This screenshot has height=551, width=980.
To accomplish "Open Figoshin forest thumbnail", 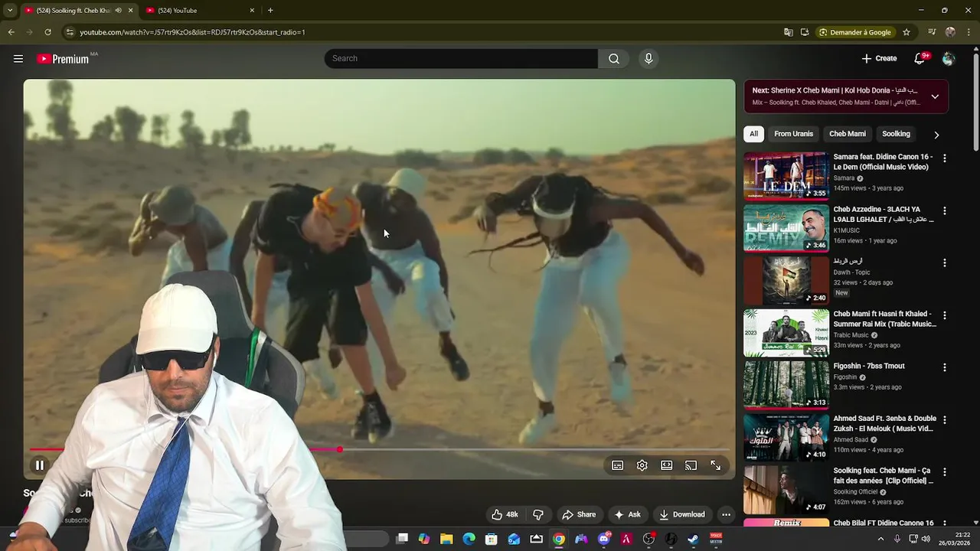I will [786, 384].
